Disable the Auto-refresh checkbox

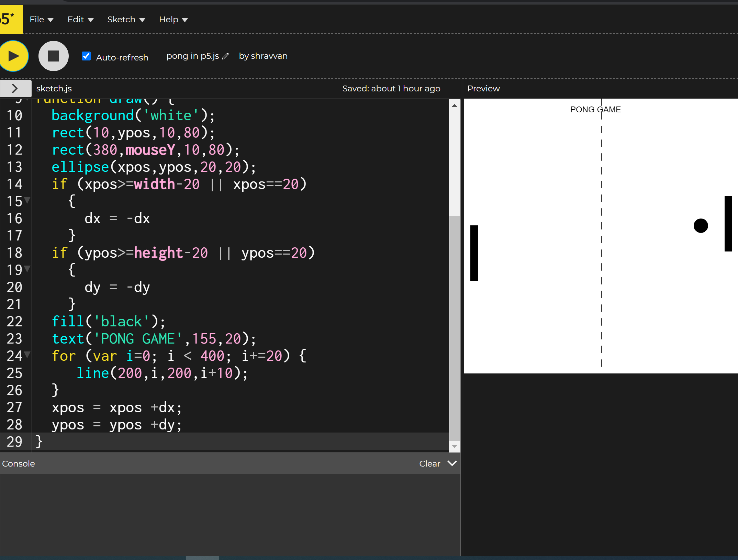86,56
